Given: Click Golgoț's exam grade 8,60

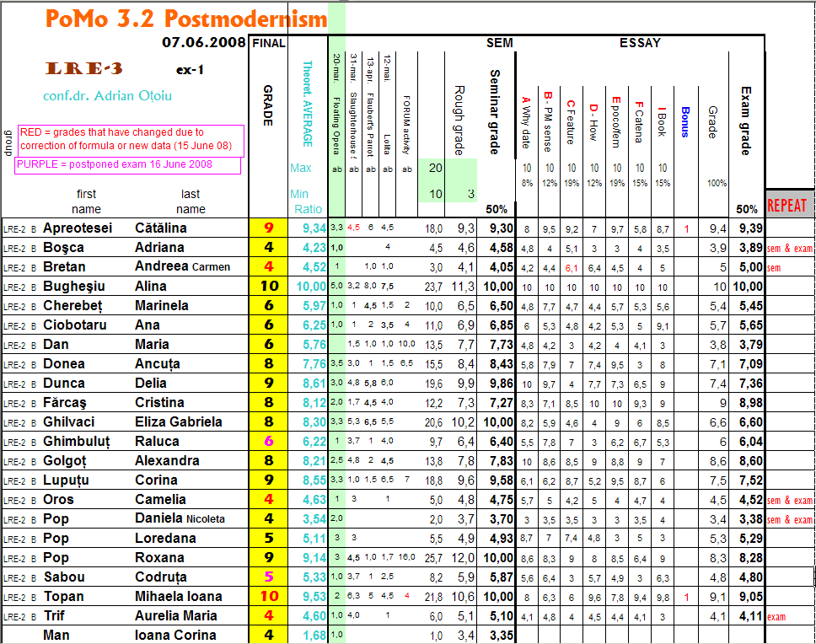Looking at the screenshot, I should coord(751,461).
